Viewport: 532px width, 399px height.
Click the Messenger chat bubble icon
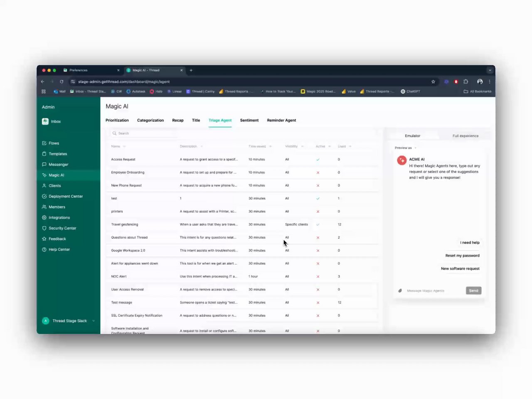pyautogui.click(x=44, y=164)
